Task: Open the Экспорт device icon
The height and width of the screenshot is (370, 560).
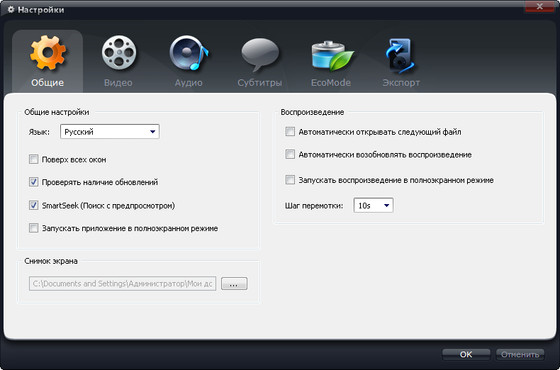Action: coord(400,56)
